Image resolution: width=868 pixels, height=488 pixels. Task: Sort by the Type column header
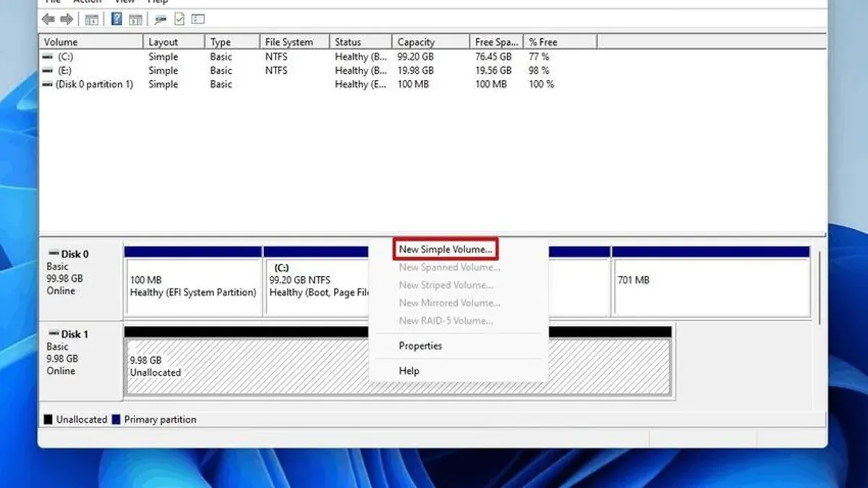[232, 42]
